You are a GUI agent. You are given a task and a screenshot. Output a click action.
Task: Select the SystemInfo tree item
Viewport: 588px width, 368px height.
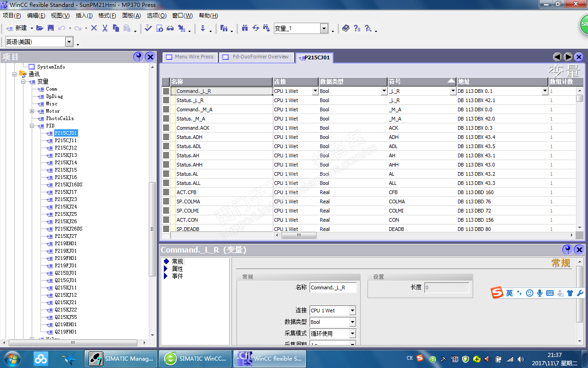point(51,67)
